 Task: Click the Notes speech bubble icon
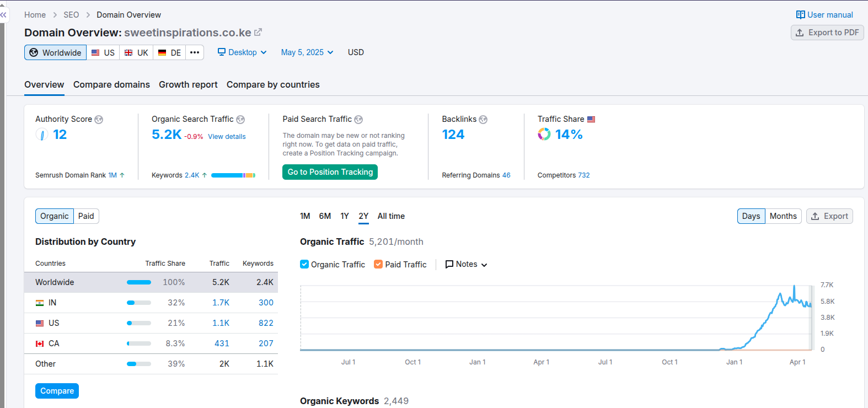click(449, 264)
